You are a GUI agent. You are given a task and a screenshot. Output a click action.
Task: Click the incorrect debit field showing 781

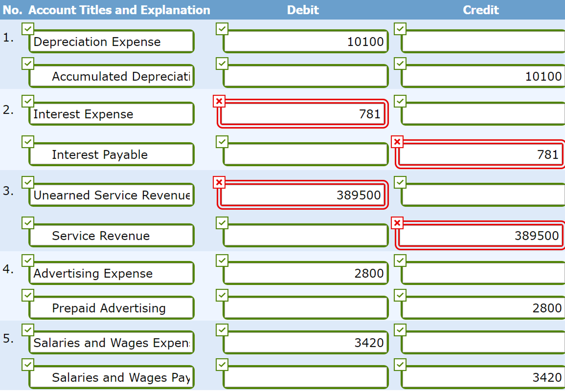[x=303, y=114]
